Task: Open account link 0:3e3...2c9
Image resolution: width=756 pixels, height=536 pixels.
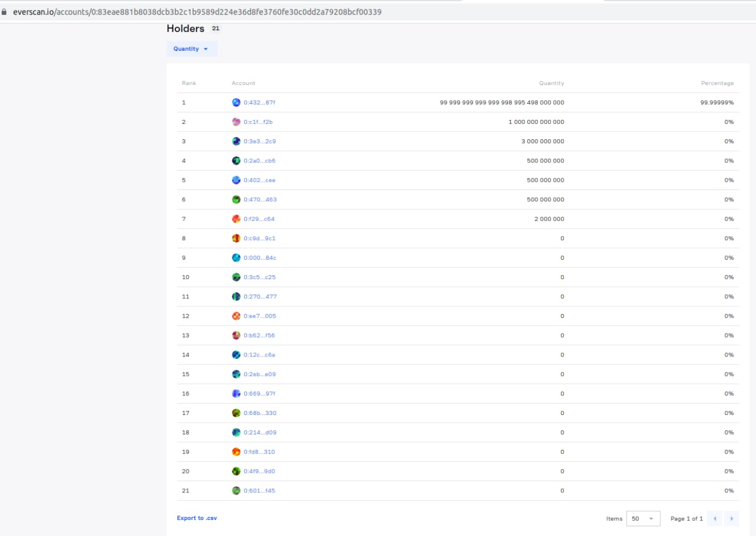Action: click(259, 142)
